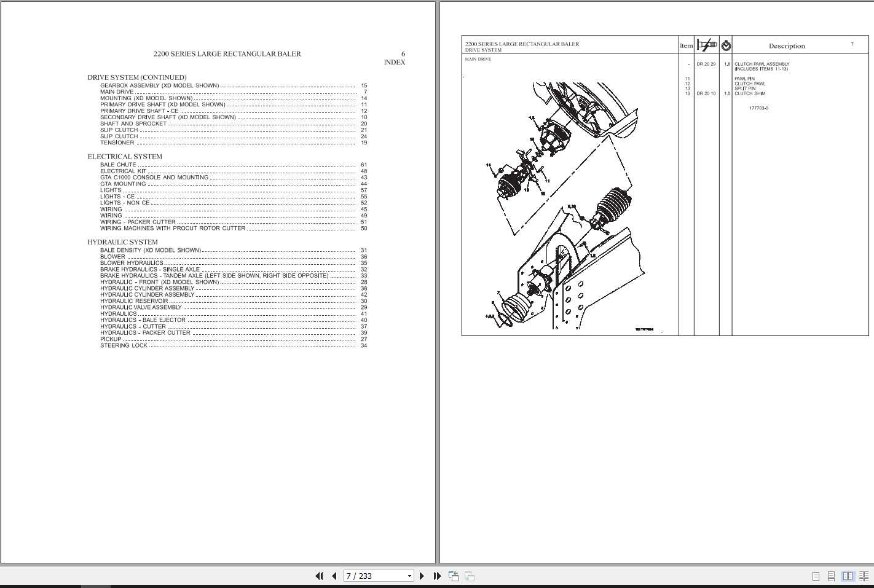Viewport: 874px width, 588px height.
Task: Click part number DR 20 10
Action: (x=706, y=93)
